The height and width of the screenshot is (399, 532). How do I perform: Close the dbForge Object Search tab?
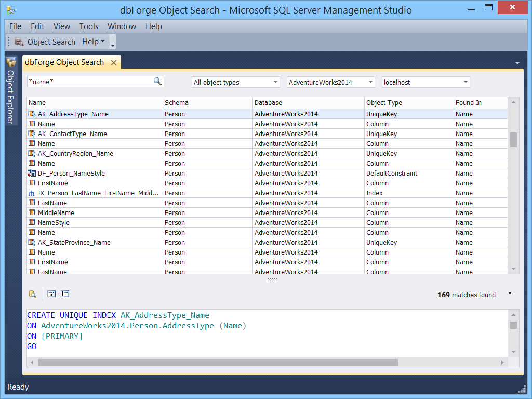[113, 63]
